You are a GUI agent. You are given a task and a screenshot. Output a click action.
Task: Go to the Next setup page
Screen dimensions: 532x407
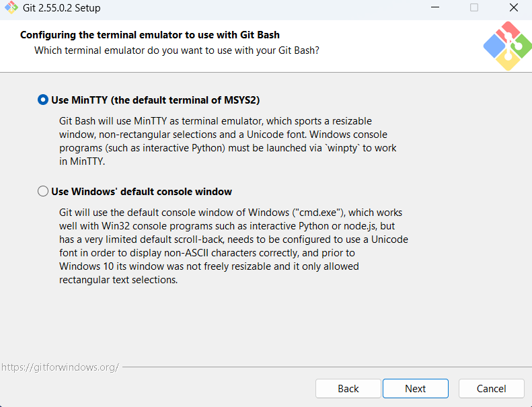coord(415,388)
